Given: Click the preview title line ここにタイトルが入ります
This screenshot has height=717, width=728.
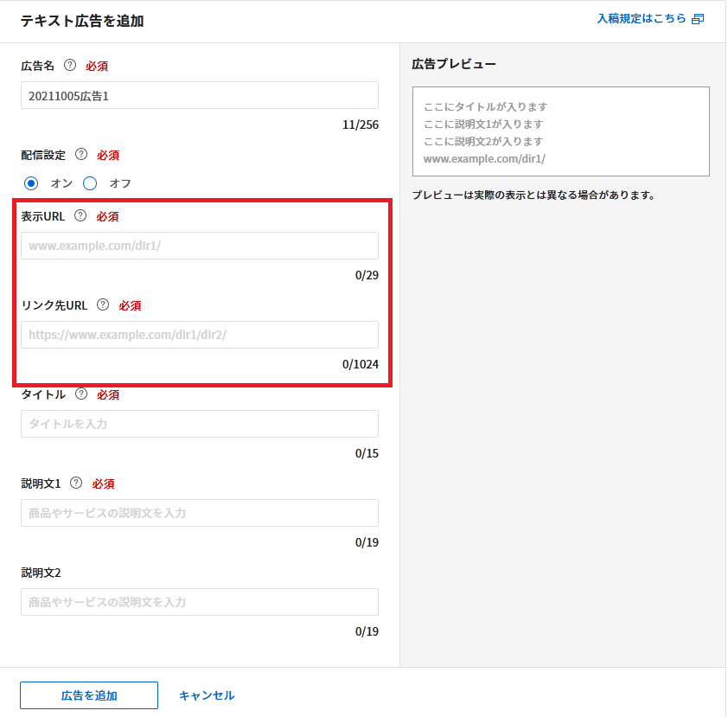Looking at the screenshot, I should click(485, 107).
